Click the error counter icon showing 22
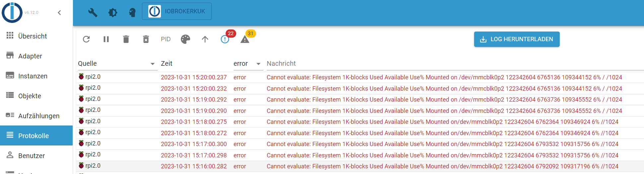Screen dimensions: 644x174 tap(225, 39)
